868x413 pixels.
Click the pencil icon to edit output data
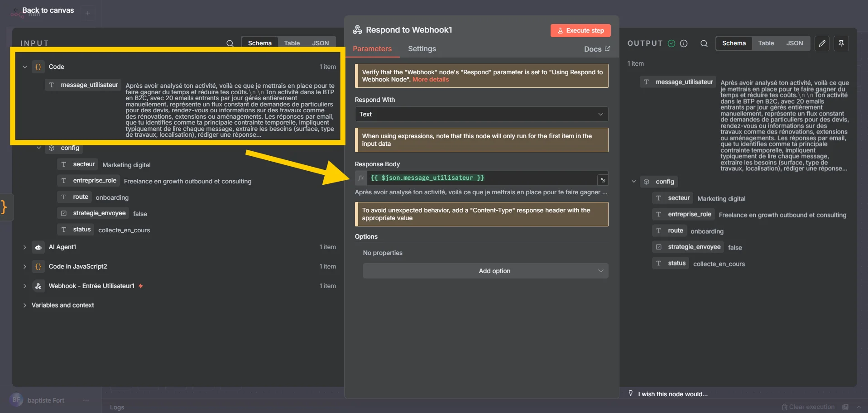pos(822,43)
